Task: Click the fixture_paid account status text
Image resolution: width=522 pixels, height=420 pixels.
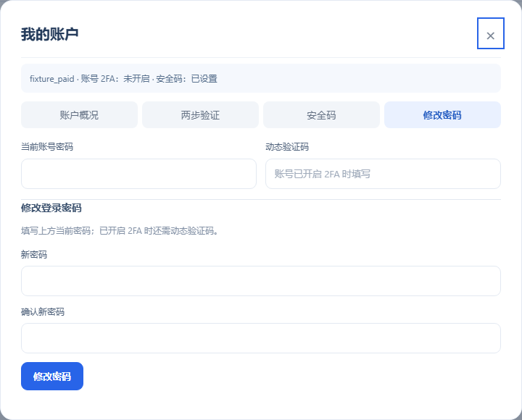Action: click(123, 79)
